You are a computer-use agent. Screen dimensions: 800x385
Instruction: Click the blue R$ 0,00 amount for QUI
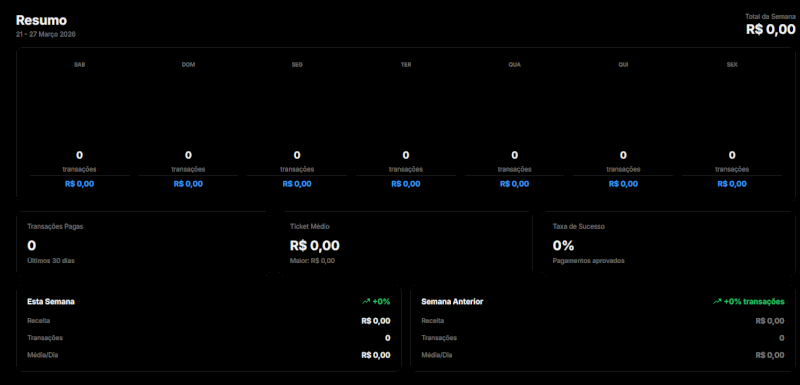pos(623,184)
